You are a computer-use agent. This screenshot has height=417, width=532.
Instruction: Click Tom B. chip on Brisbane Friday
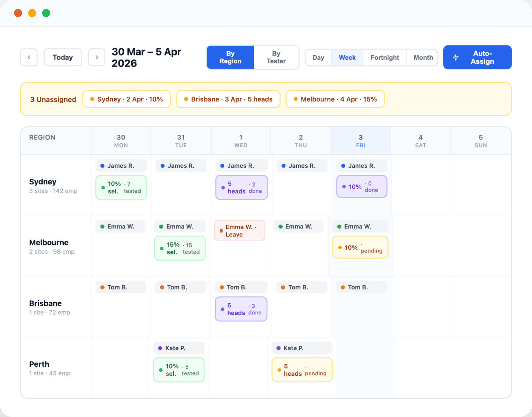(x=361, y=287)
